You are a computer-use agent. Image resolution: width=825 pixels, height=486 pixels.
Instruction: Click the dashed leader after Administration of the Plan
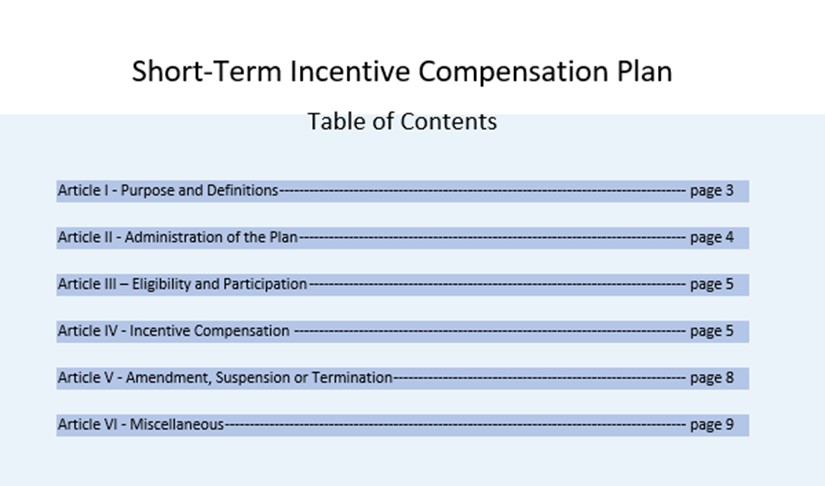(x=490, y=237)
